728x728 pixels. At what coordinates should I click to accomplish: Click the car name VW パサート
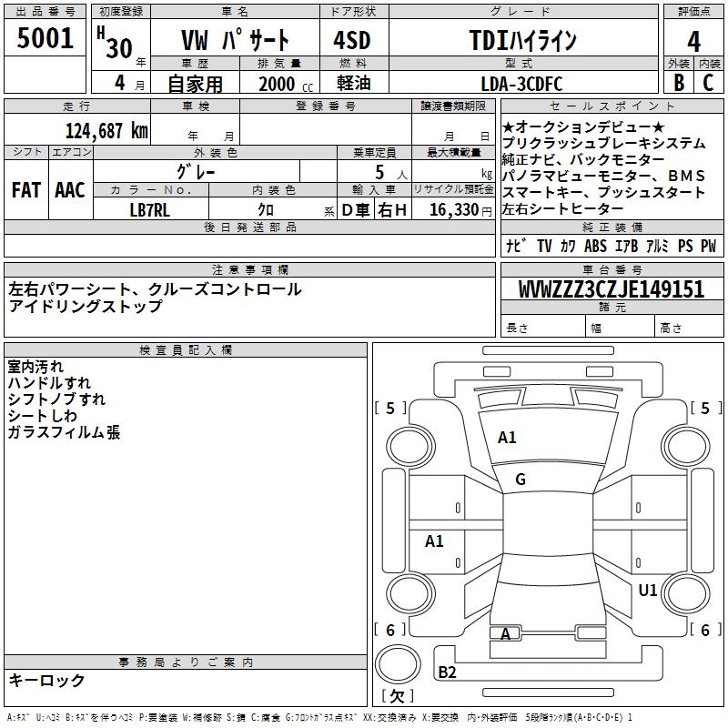(x=236, y=40)
